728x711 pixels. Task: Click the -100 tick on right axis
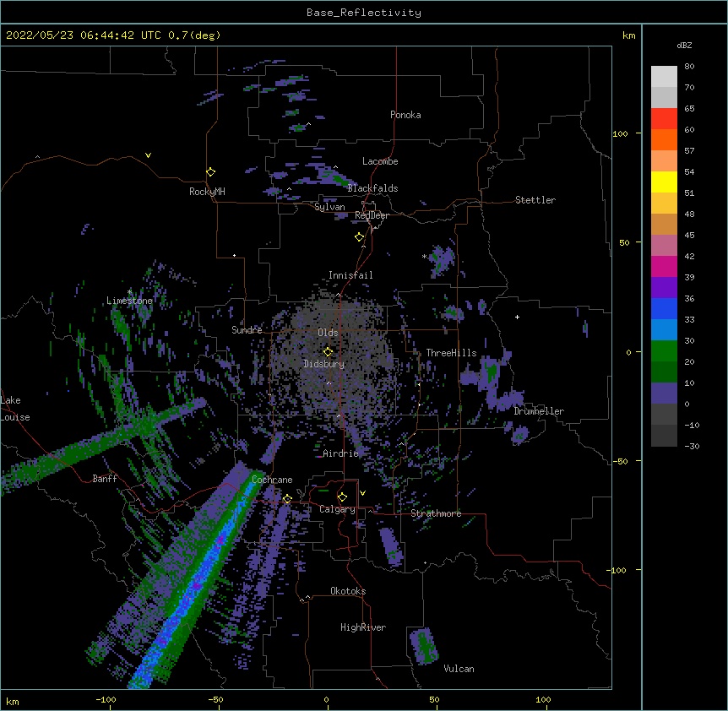(x=617, y=570)
